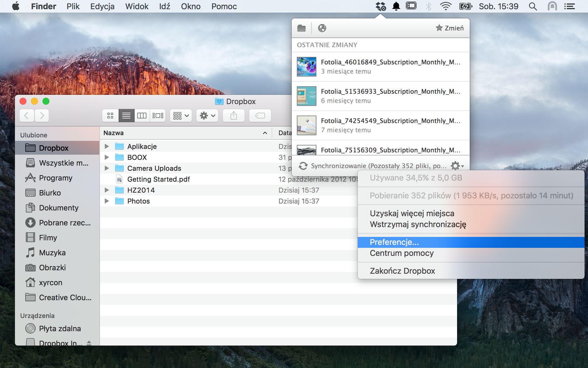This screenshot has width=588, height=368.
Task: Open Filmy in sidebar
Action: (x=57, y=238)
